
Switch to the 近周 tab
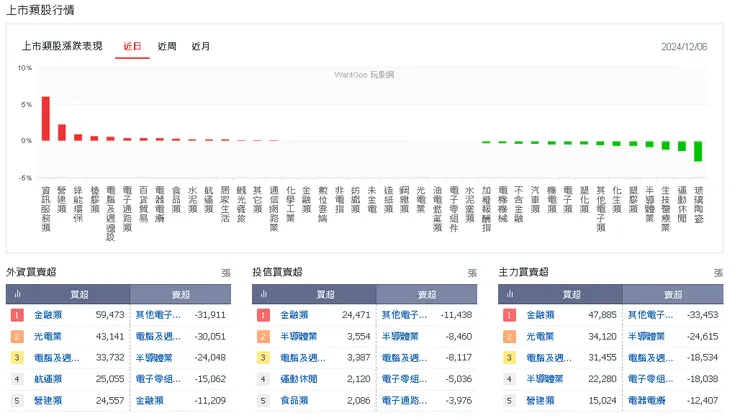[x=167, y=46]
